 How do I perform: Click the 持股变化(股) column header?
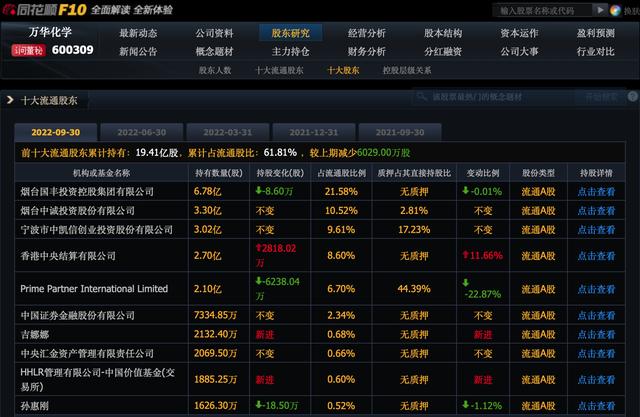click(280, 173)
